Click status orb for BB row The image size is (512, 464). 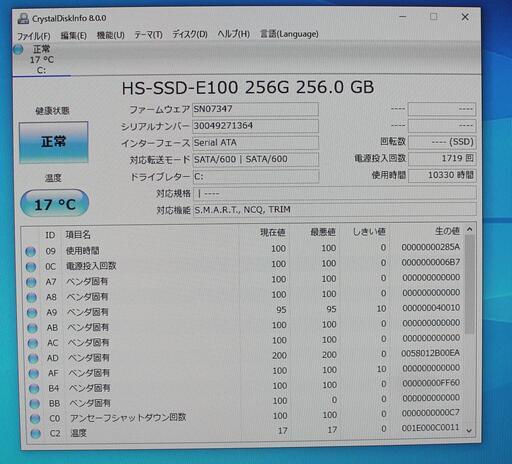(35, 404)
